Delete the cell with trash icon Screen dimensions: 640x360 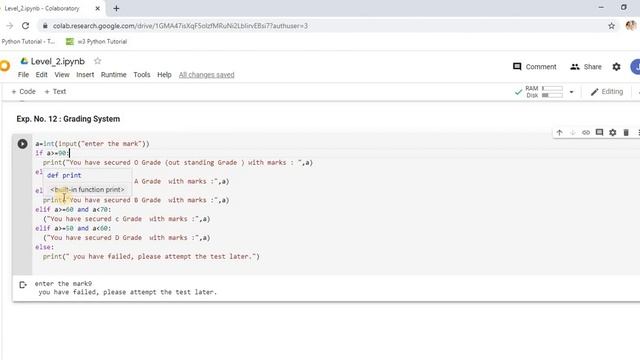click(626, 133)
